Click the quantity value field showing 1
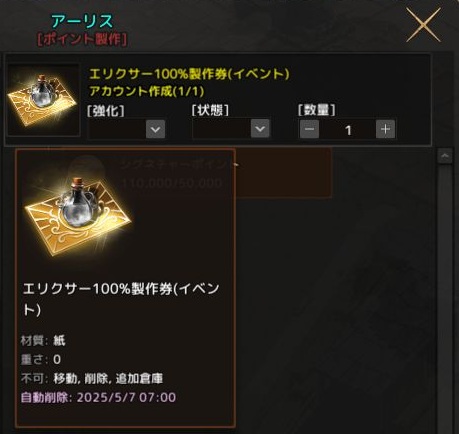The width and height of the screenshot is (459, 434). (348, 129)
